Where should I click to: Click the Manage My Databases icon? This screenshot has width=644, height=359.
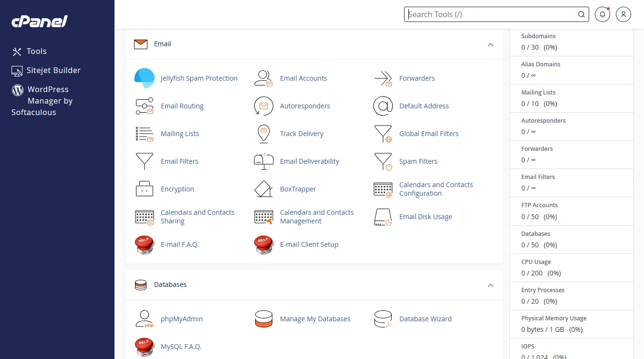pyautogui.click(x=263, y=319)
